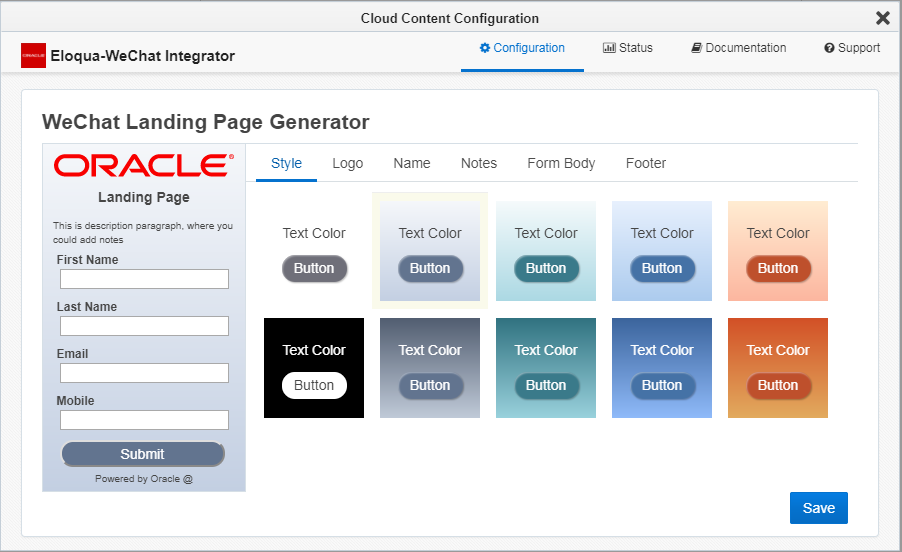Select the light teal gradient style
This screenshot has width=902, height=552.
coord(546,251)
